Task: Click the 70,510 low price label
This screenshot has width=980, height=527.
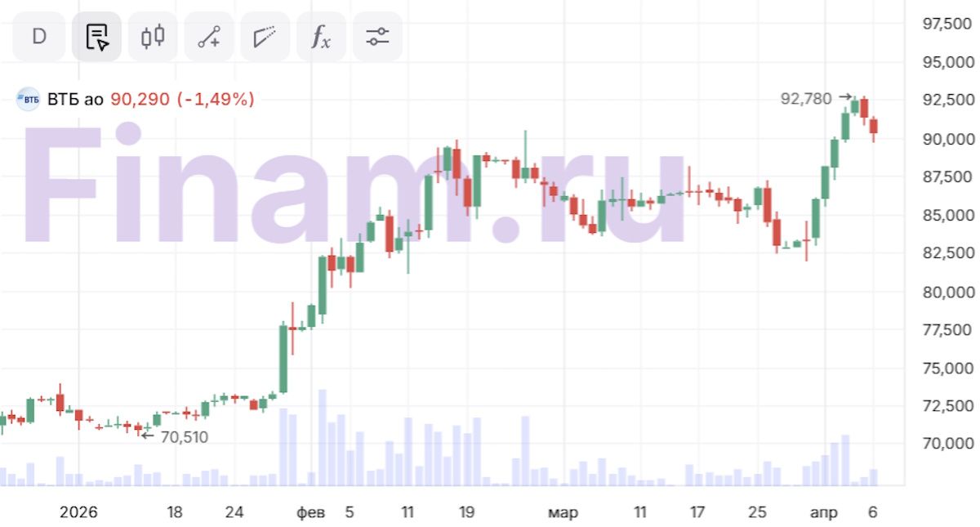Action: [x=184, y=437]
